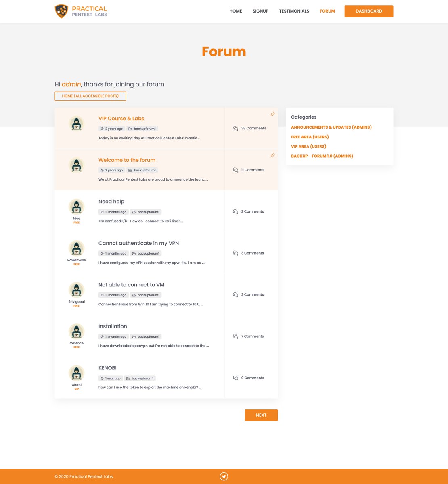Screen dimensions: 448x484
Task: Click the pin icon on VIP Course & Labs
Action: click(x=272, y=114)
